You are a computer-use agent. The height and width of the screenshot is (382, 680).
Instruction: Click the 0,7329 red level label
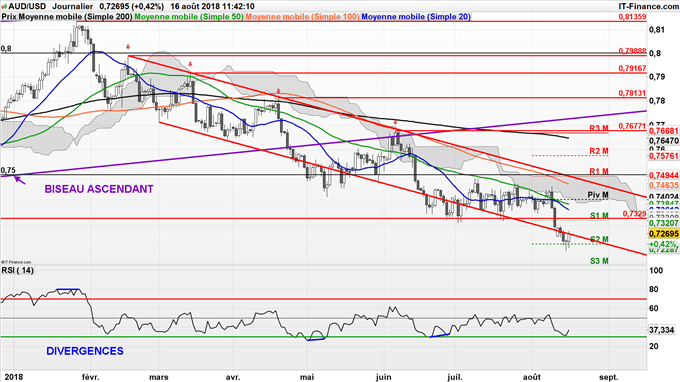click(634, 213)
